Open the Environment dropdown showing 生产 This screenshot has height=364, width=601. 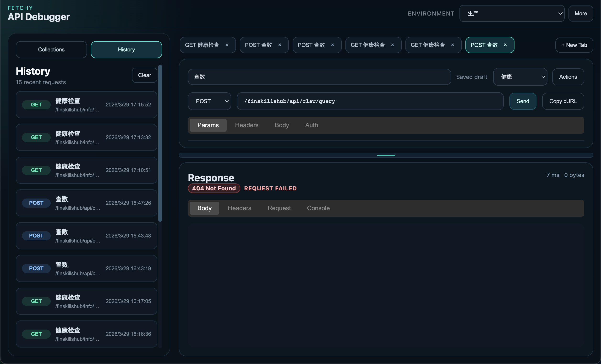(512, 13)
